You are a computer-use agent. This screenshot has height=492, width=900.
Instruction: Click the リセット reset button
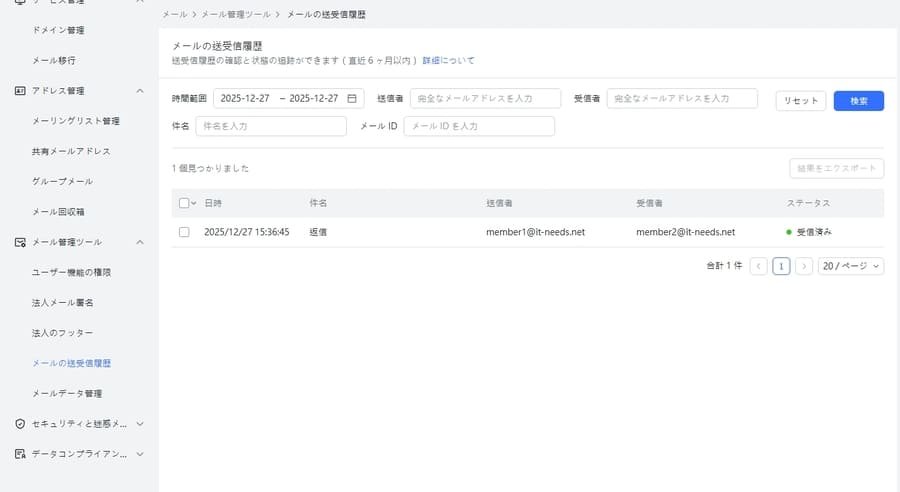[x=801, y=101]
